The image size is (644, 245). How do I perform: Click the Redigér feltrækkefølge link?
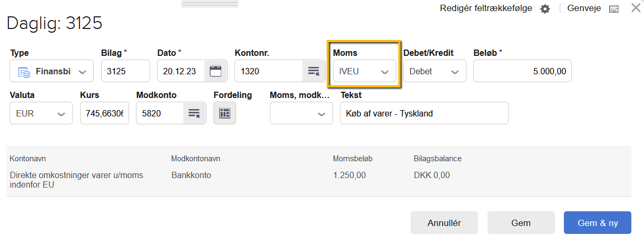click(x=486, y=8)
